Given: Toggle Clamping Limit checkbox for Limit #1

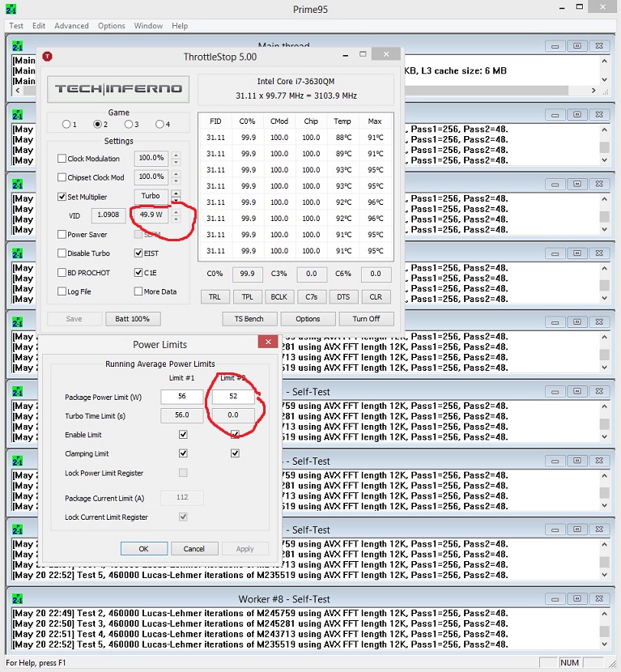Looking at the screenshot, I should [183, 453].
